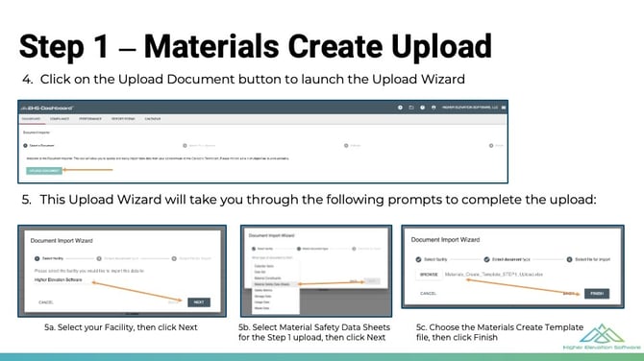The height and width of the screenshot is (361, 644).
Task: Click Cancel in the file import dialog
Action: [x=428, y=294]
